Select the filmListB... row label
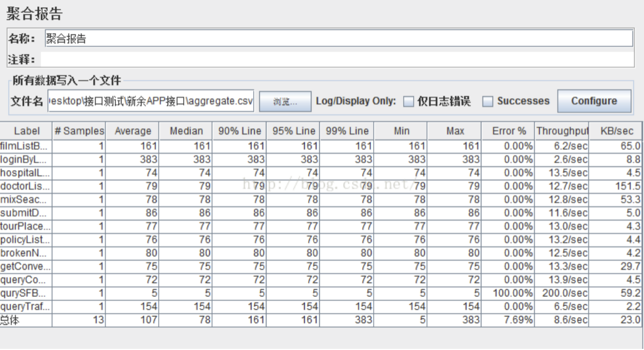644x350 pixels. point(26,146)
